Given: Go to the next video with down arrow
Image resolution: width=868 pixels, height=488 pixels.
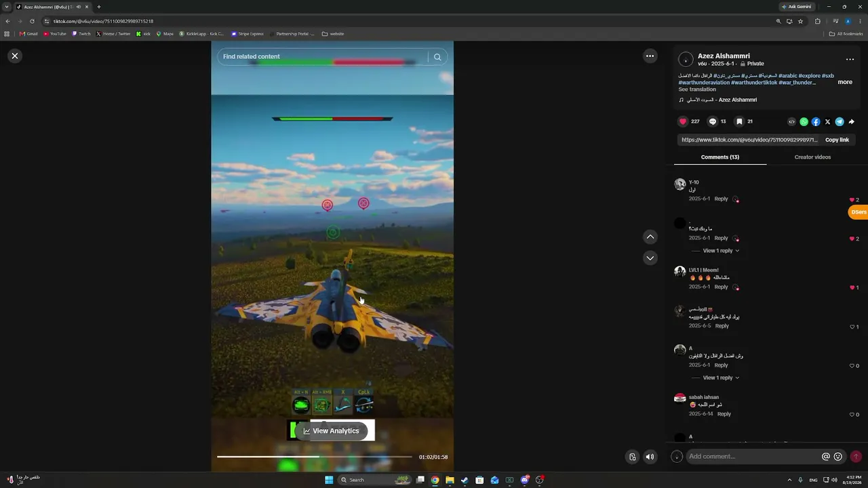Looking at the screenshot, I should pyautogui.click(x=650, y=258).
